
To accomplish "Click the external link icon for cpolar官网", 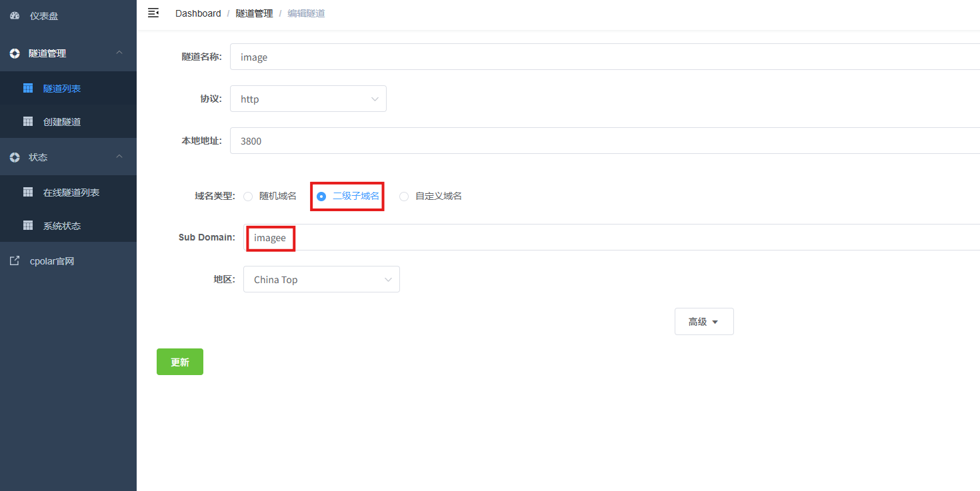I will coord(15,261).
